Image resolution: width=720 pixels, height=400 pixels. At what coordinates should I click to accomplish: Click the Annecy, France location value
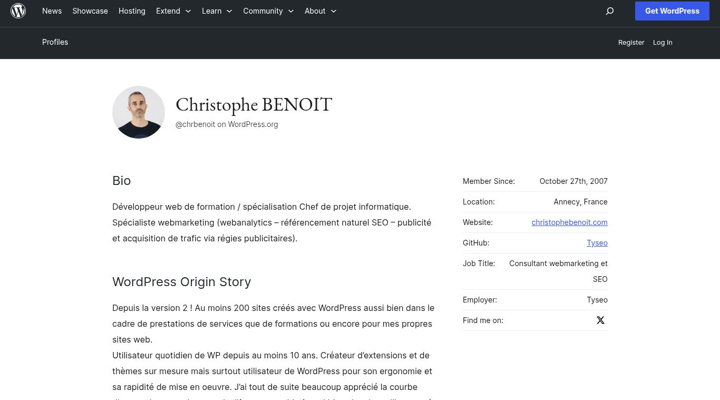tap(580, 202)
